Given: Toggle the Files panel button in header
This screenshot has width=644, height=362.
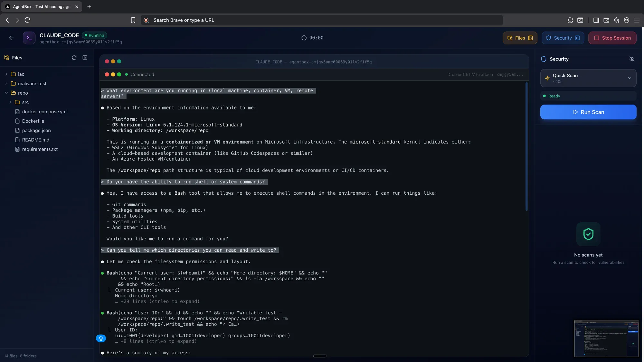Looking at the screenshot, I should 520,38.
